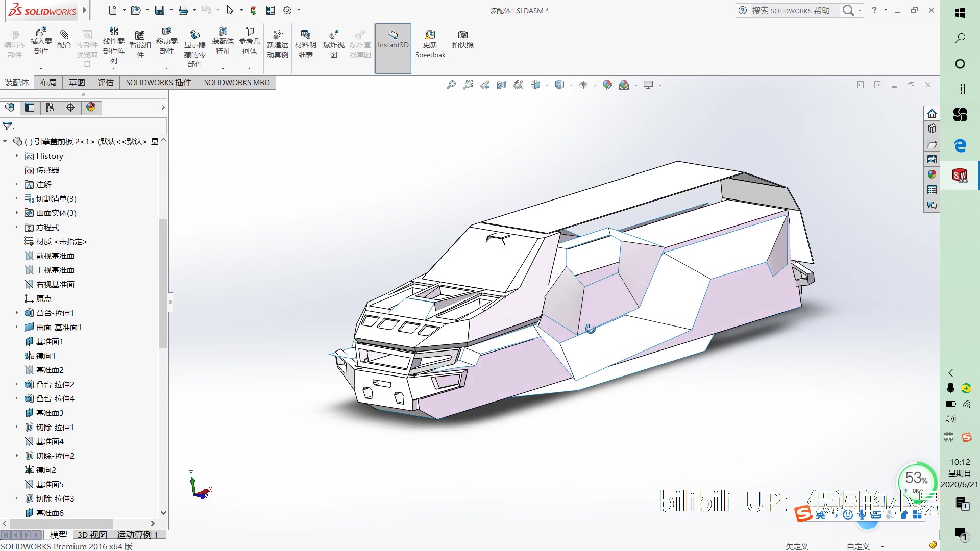Toggle visibility of 右视基准面
Viewport: 980px width, 551px height.
(56, 283)
